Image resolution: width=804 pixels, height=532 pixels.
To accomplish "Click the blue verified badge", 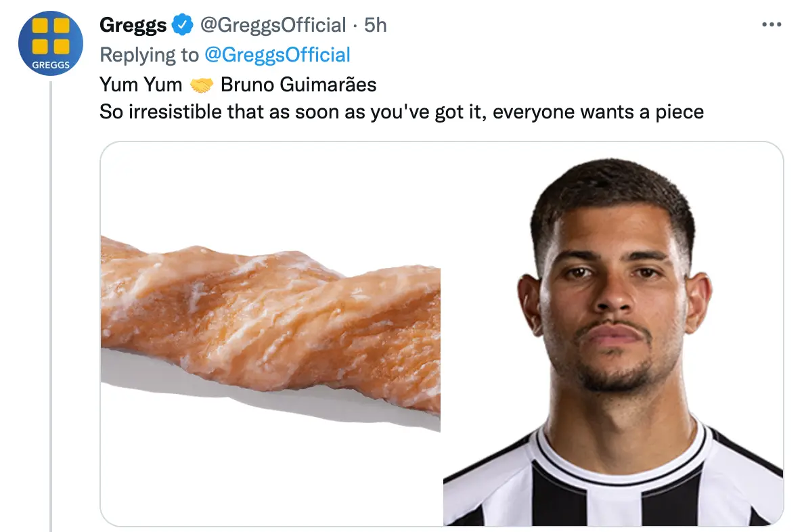I will pos(181,26).
